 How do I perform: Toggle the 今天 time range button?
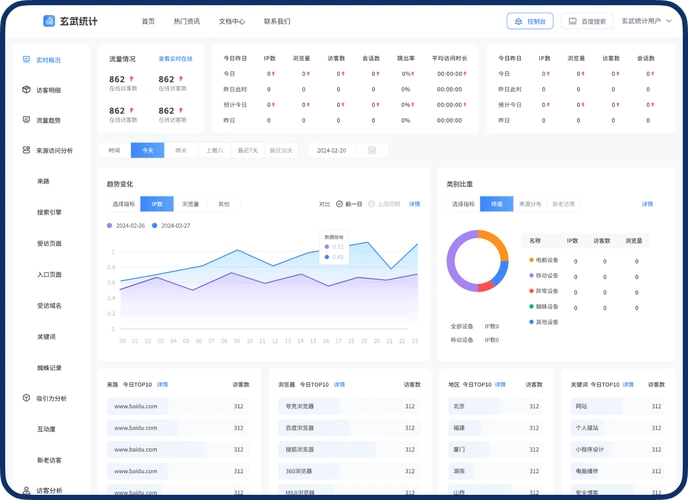(148, 150)
